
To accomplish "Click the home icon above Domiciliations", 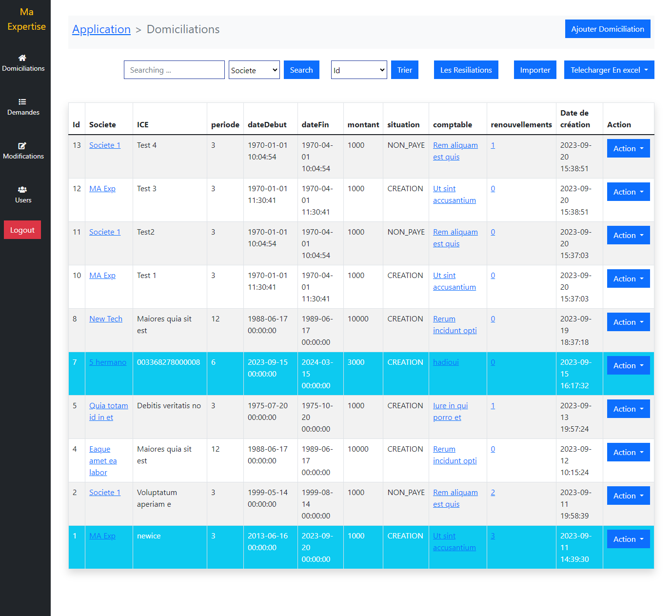I will (x=22, y=58).
